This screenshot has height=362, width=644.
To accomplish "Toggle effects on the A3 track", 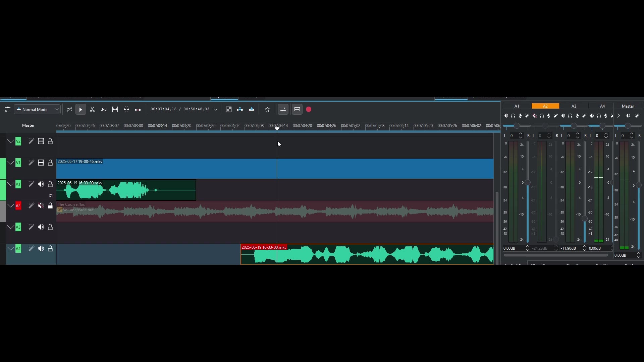I will tap(31, 227).
